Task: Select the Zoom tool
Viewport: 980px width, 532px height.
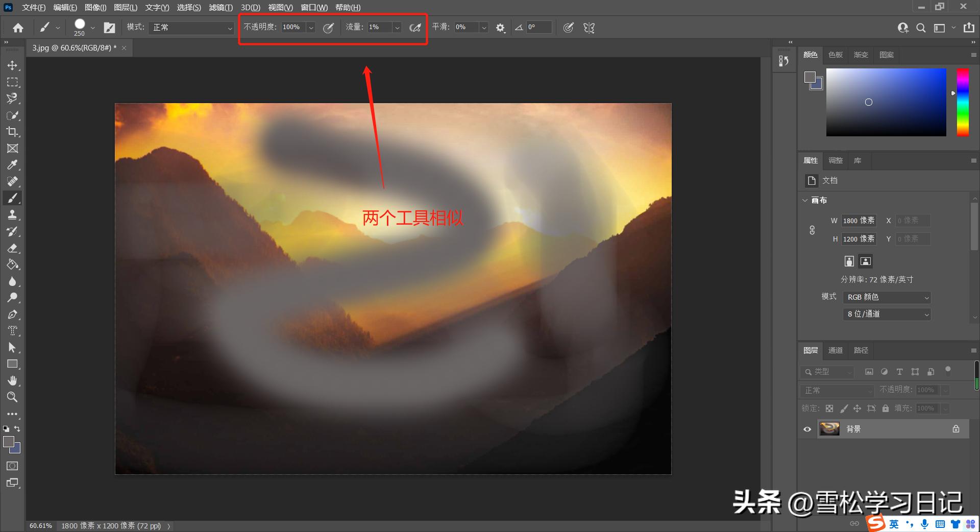Action: (x=12, y=397)
